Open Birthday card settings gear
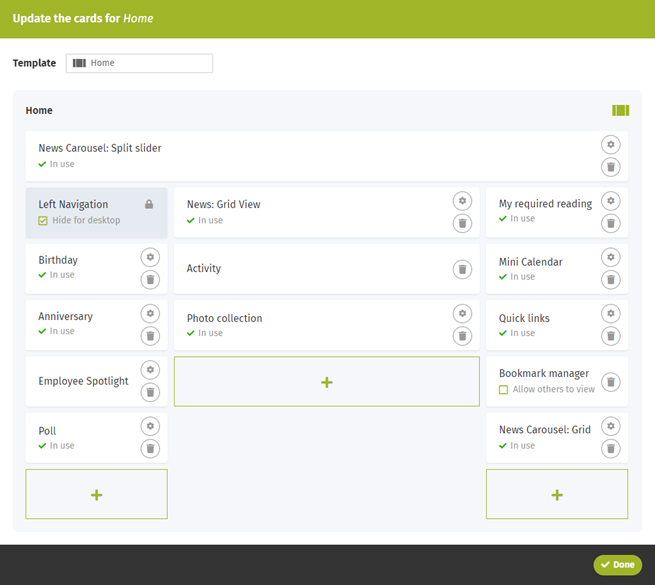This screenshot has height=585, width=655. 150,257
